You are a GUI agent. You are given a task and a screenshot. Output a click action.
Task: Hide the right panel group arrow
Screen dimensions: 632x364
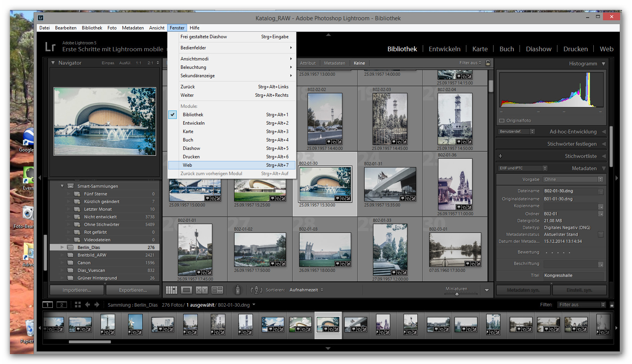617,178
